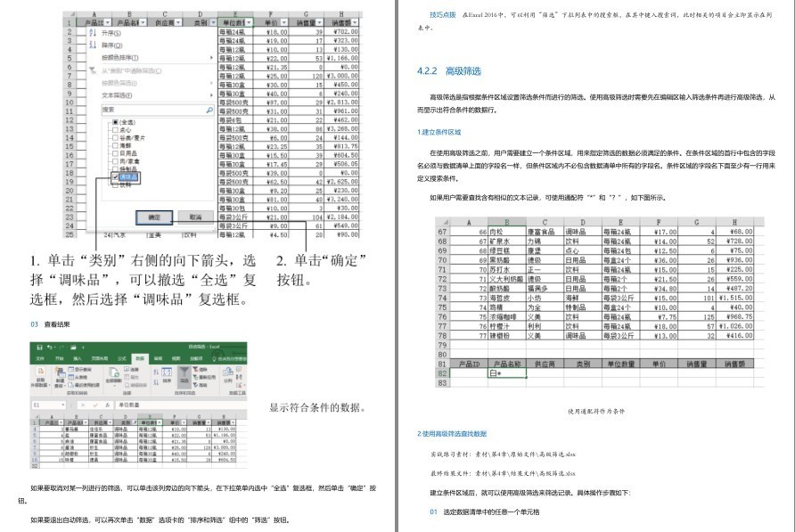
Task: Switch to the 公式 ribbon tab
Action: (x=122, y=358)
